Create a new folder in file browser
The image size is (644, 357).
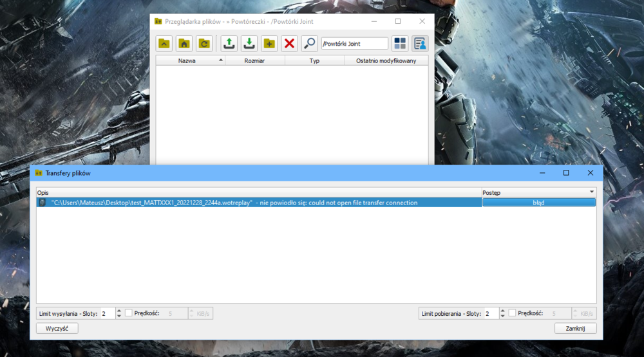tap(269, 44)
